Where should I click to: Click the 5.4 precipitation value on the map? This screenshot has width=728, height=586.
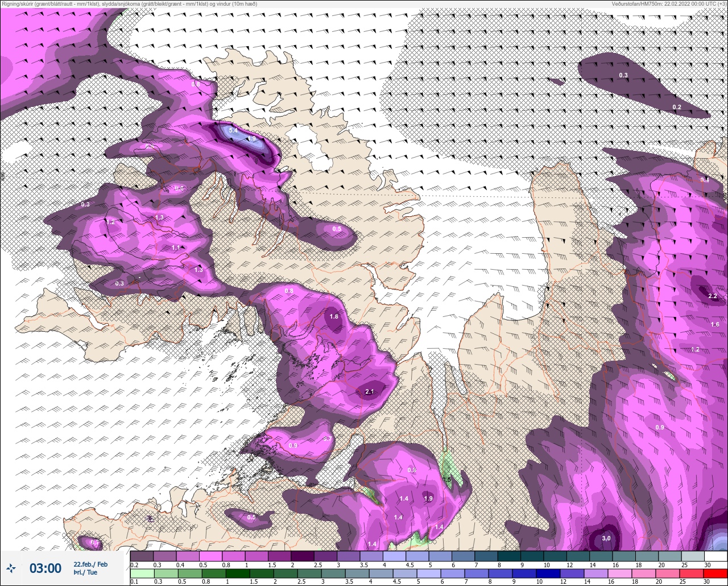point(233,130)
